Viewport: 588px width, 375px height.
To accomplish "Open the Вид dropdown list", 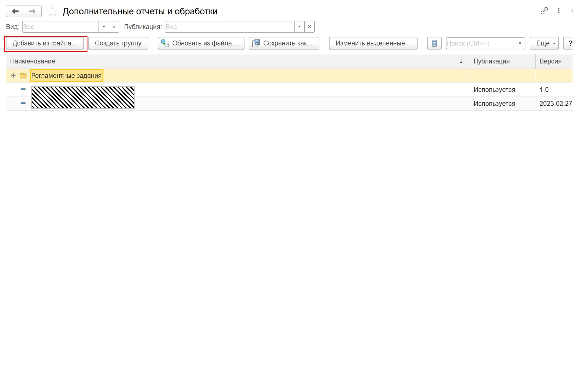I will click(104, 27).
